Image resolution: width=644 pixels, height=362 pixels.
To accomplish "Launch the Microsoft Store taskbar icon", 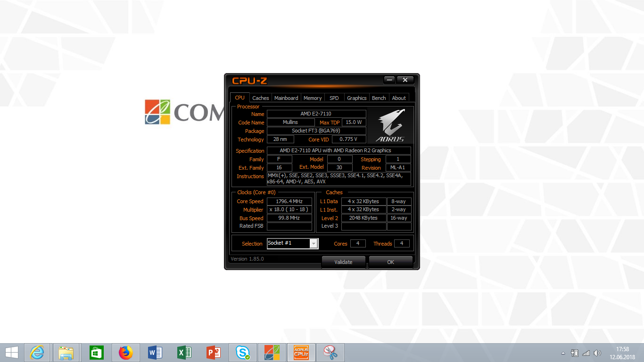I will (x=96, y=353).
